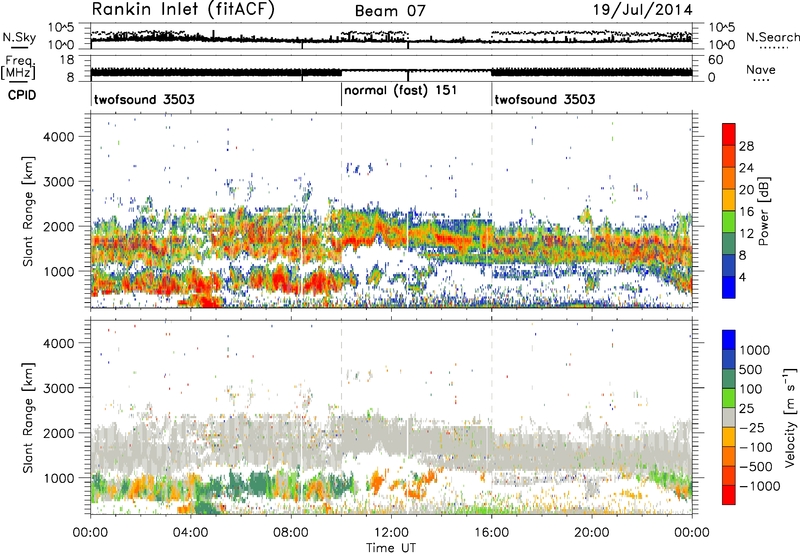This screenshot has height=554, width=800.
Task: Click the '-25' tick on Velocity colorbar
Action: pyautogui.click(x=752, y=427)
